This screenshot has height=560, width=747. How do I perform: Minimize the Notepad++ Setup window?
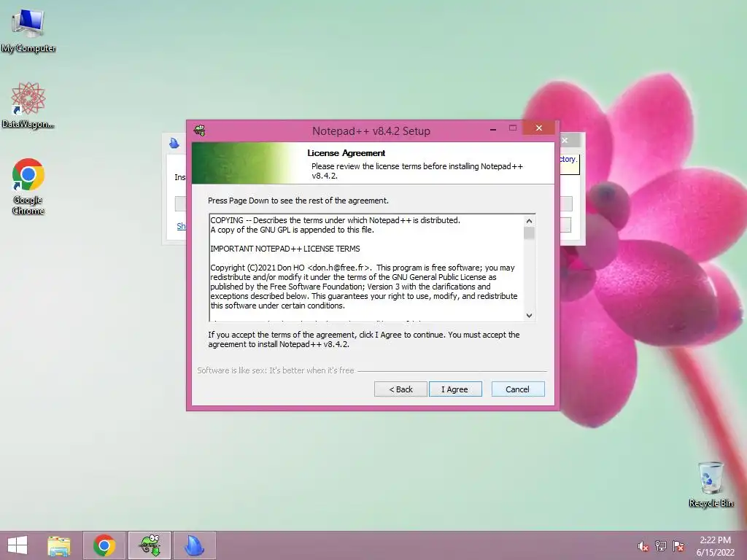click(493, 129)
